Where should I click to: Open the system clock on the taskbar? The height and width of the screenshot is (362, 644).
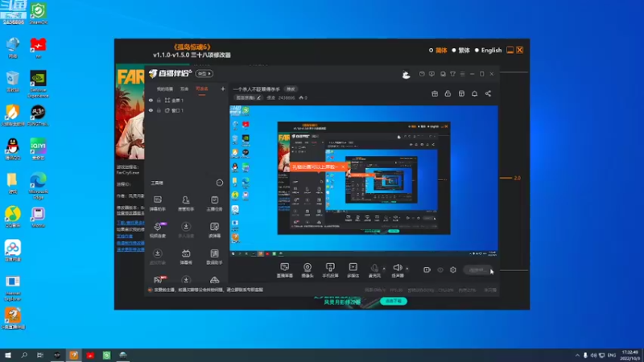(x=630, y=355)
